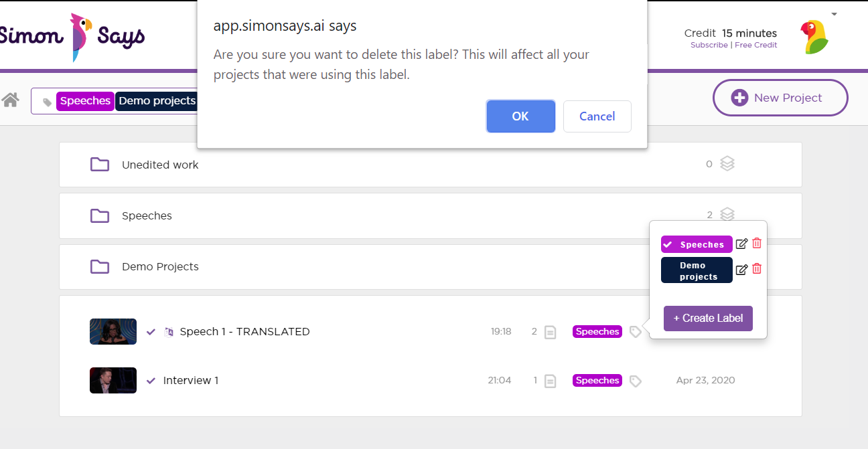
Task: Open Speech 1 - TRANSLATED thumbnail
Action: (113, 331)
